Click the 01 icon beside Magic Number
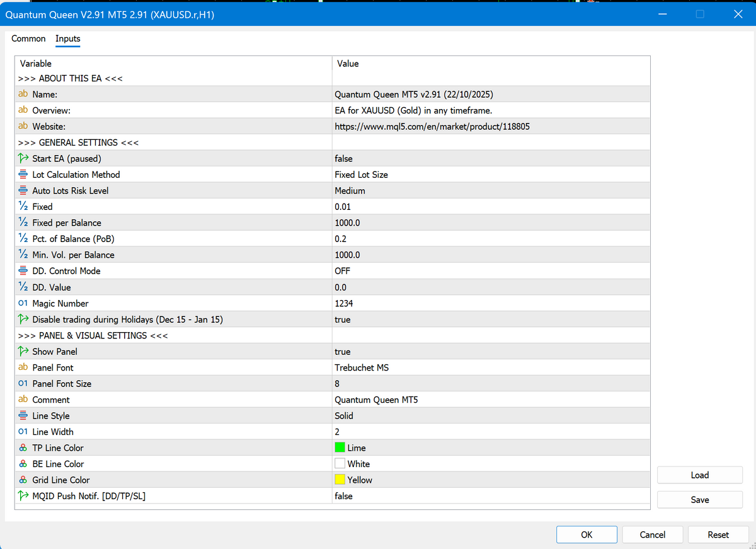Image resolution: width=756 pixels, height=549 pixels. click(x=23, y=303)
